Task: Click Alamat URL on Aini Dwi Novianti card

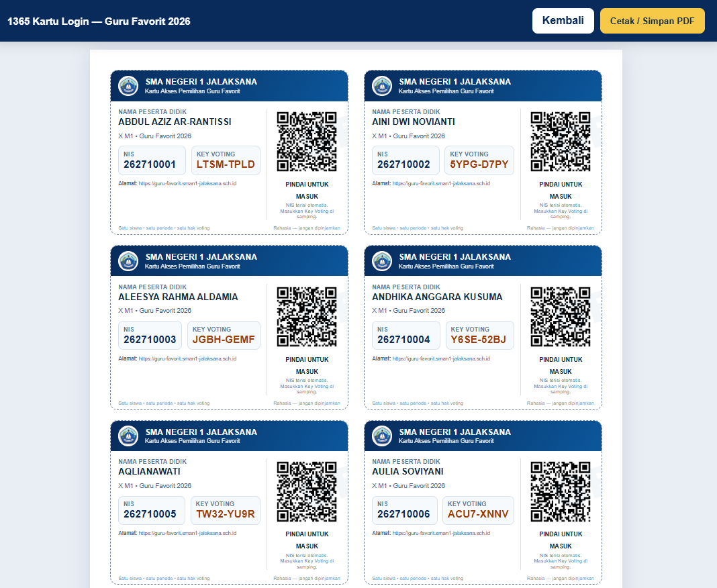Action: [x=441, y=184]
